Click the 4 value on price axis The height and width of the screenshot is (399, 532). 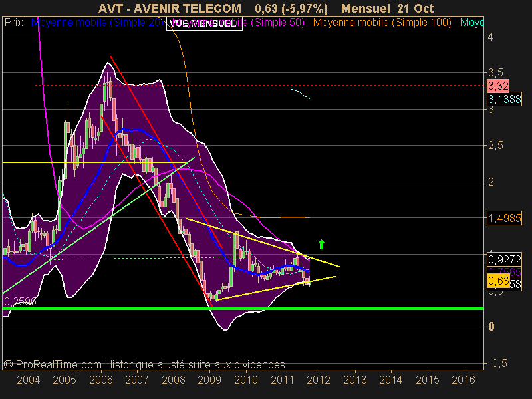click(x=490, y=37)
